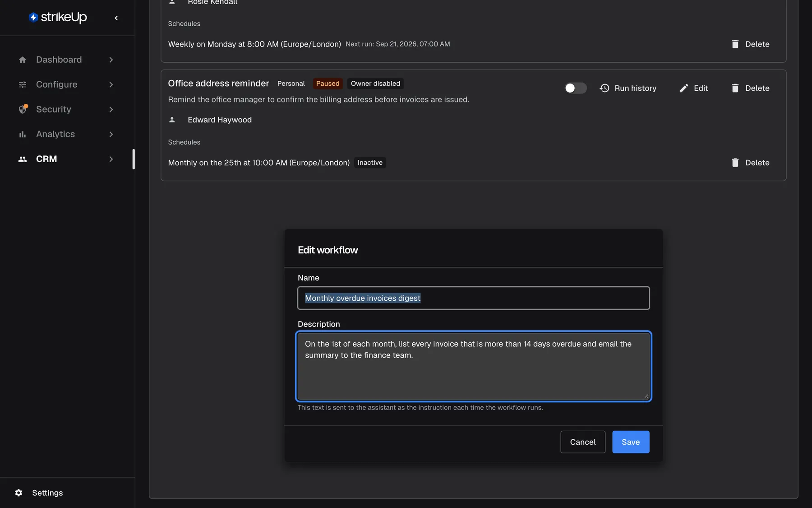Expand the Analytics menu chevron
812x508 pixels.
111,134
